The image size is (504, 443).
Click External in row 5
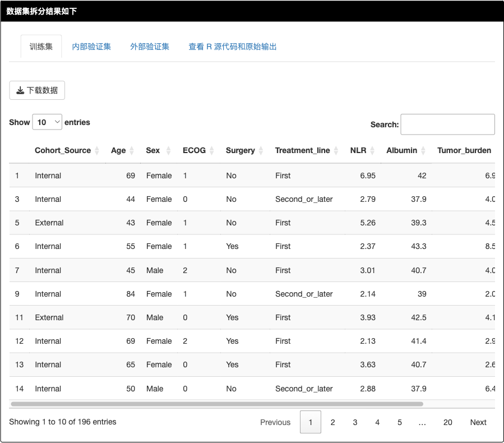[x=49, y=223]
